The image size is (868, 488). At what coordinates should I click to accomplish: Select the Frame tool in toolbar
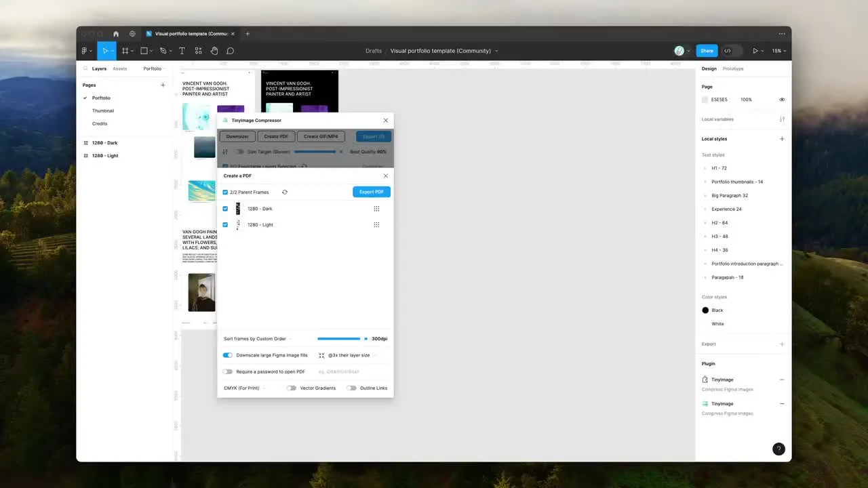click(125, 51)
